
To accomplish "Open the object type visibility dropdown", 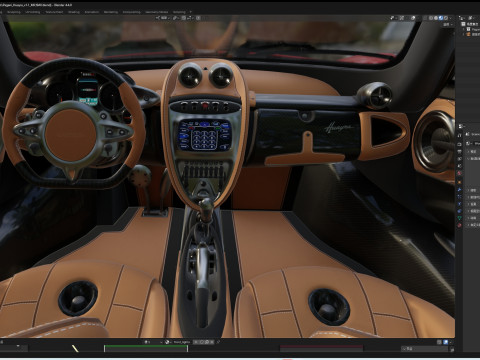I will [393, 18].
